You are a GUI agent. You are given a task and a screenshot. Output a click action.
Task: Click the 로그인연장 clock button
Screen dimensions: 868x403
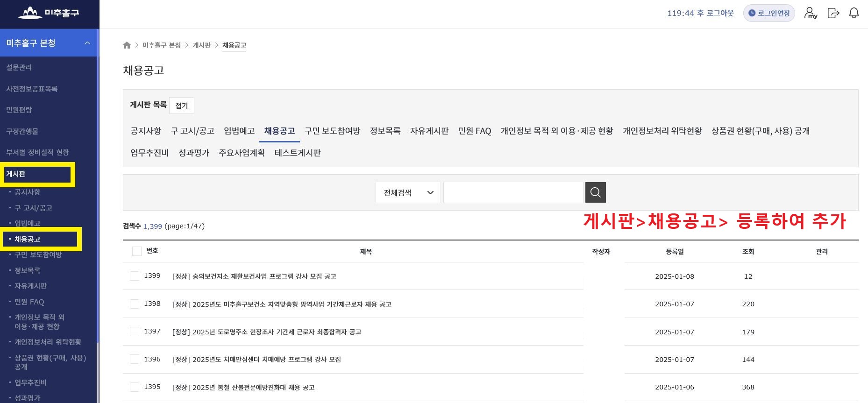[x=768, y=13]
